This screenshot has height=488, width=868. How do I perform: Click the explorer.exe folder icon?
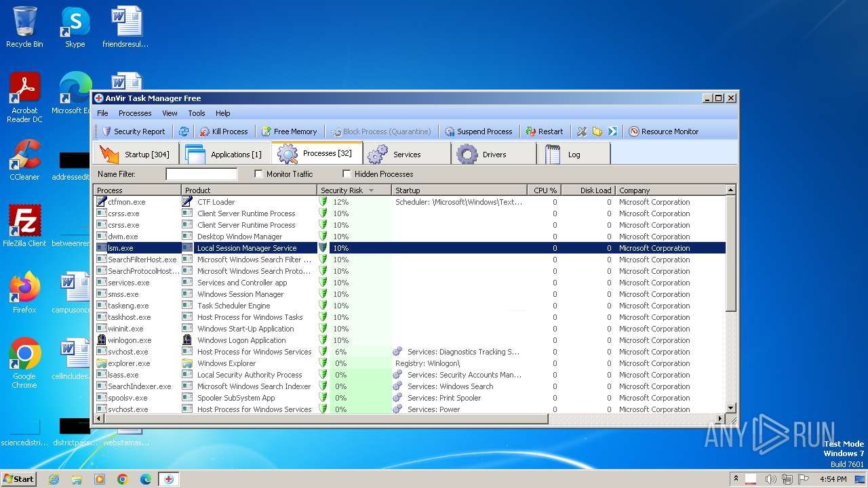pyautogui.click(x=102, y=363)
